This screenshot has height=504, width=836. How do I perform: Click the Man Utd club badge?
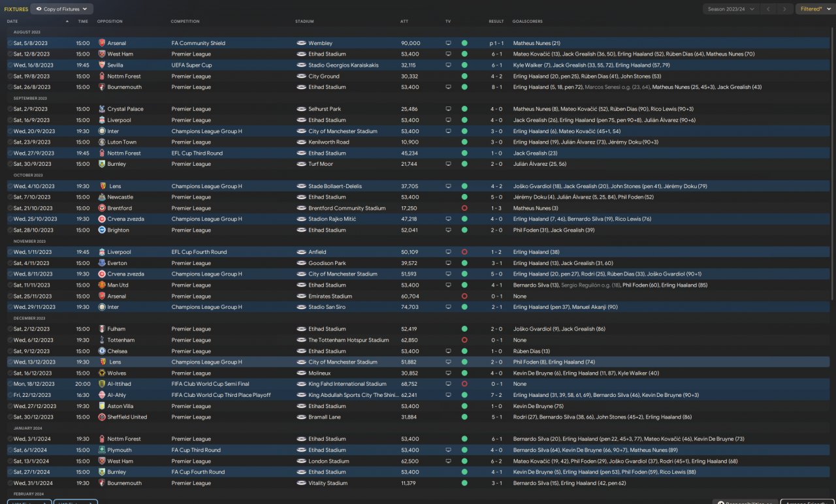[x=101, y=285]
